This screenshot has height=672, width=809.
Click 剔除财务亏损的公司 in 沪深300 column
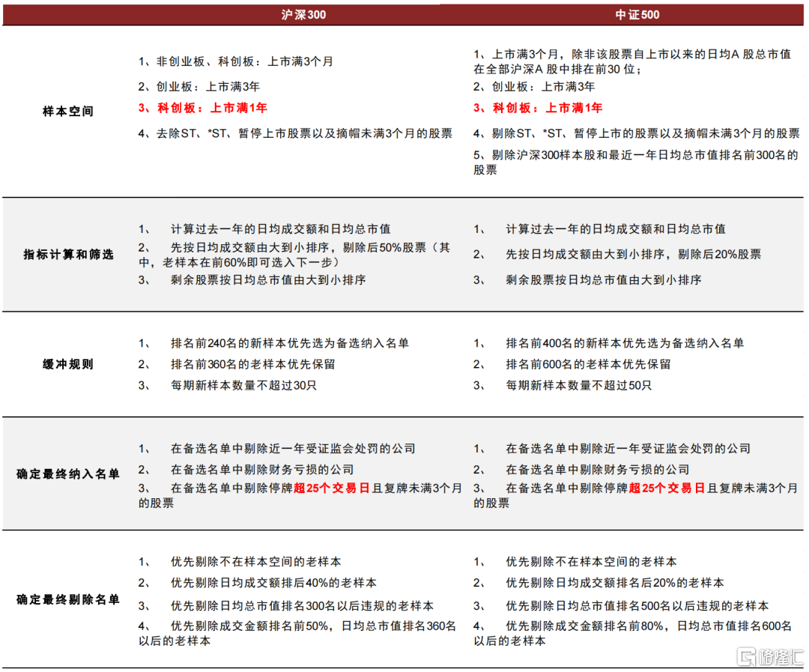coord(246,470)
